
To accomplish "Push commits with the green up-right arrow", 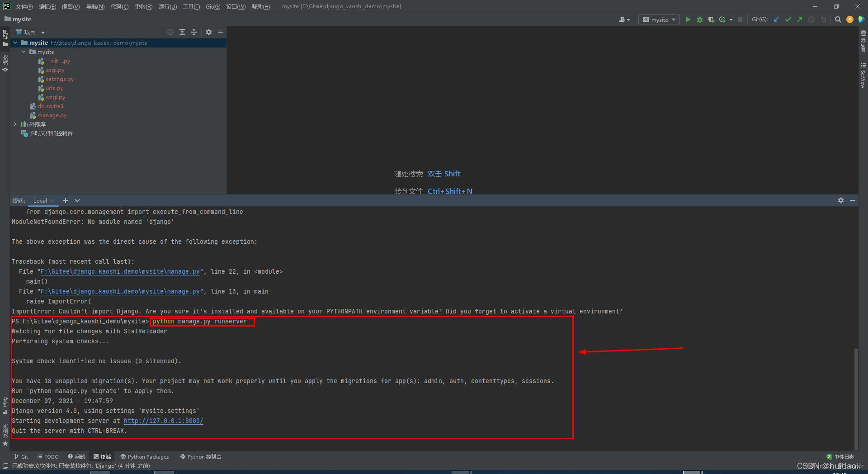I will coord(800,19).
